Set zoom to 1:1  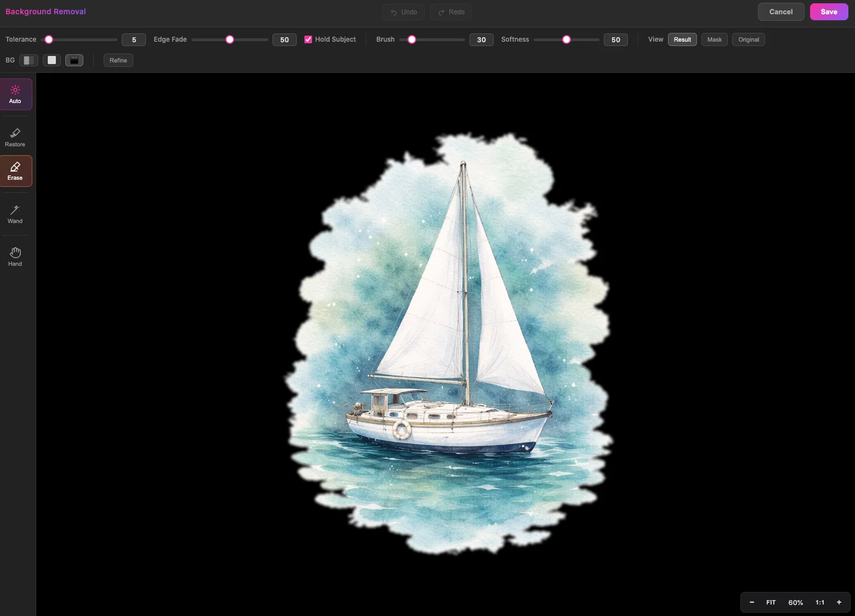coord(820,602)
